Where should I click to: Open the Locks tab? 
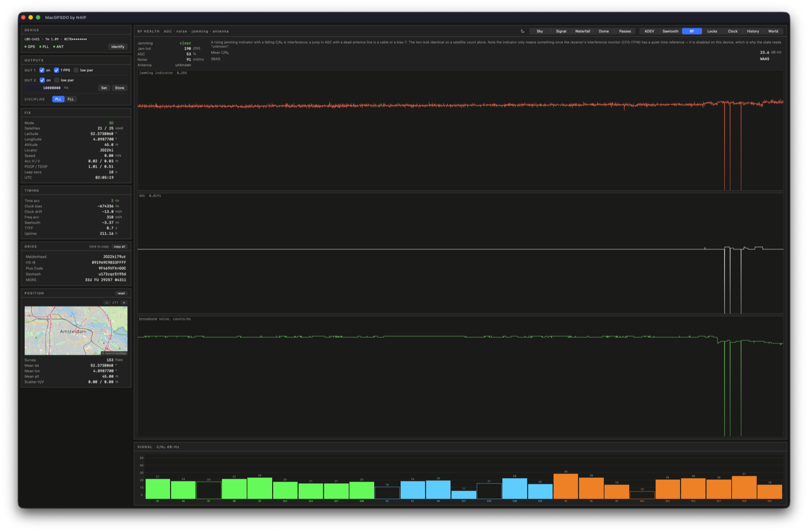712,31
